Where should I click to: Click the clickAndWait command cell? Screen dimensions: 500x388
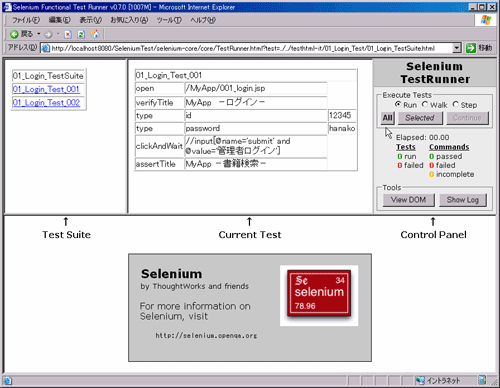pyautogui.click(x=159, y=146)
